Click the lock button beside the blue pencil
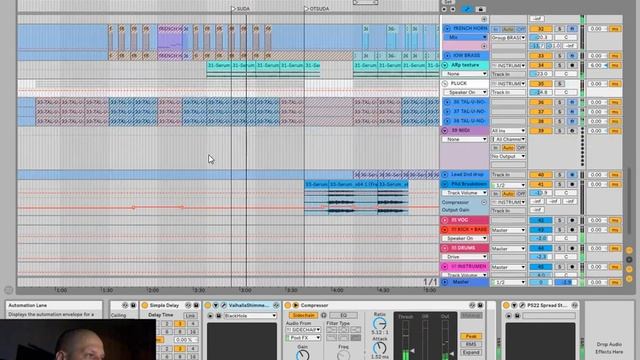The height and width of the screenshot is (360, 640). [480, 9]
